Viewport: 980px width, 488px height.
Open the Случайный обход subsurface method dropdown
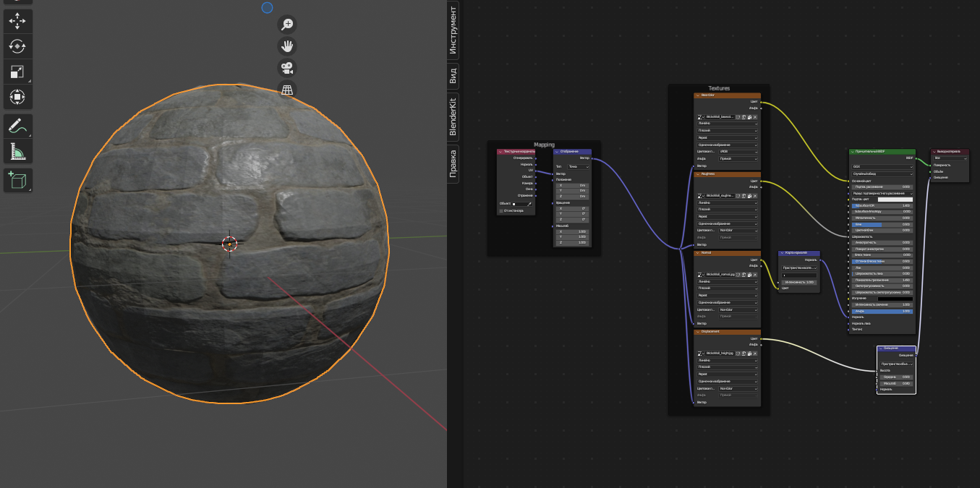[x=882, y=174]
